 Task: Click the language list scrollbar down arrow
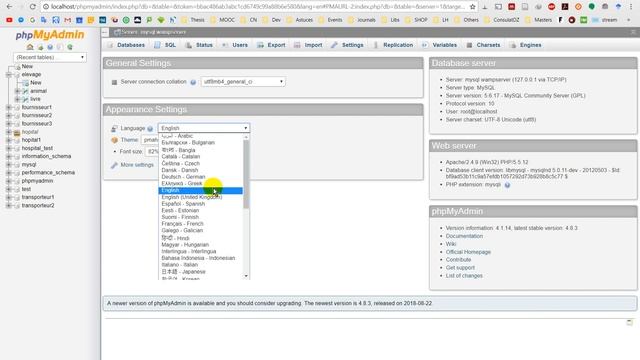click(x=246, y=276)
